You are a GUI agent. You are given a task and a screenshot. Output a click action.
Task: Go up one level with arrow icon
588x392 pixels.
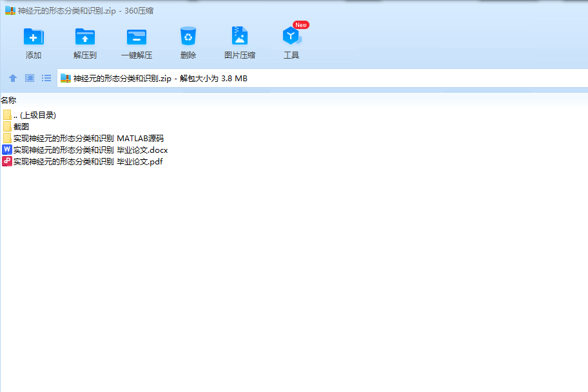13,78
